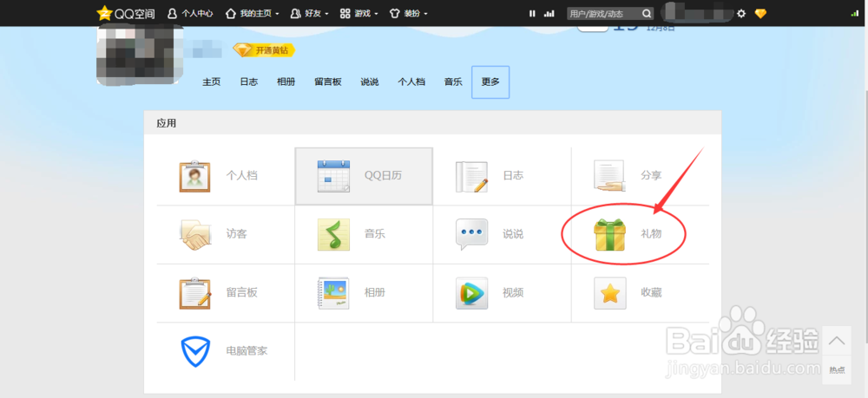Screen dimensions: 868x398
Task: Switch to the 日志 tab
Action: tap(248, 82)
